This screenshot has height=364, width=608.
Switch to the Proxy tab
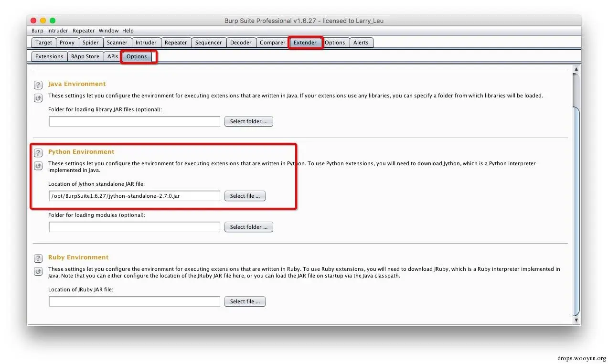(x=67, y=43)
